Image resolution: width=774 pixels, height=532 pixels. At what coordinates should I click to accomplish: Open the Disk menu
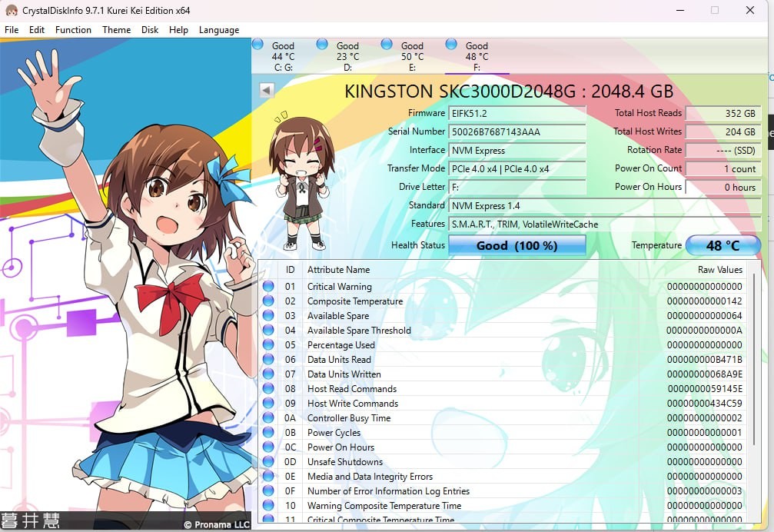[150, 30]
